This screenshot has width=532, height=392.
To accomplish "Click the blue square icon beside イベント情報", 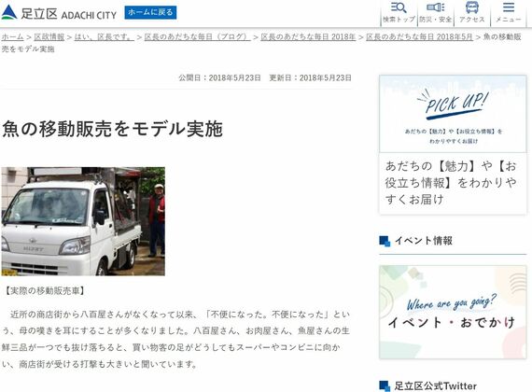I will [385, 241].
